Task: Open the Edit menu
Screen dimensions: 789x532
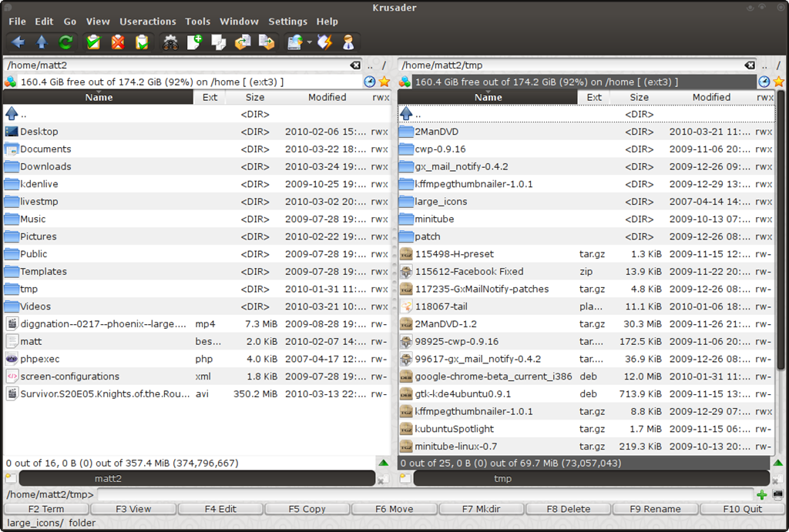Action: coord(44,22)
